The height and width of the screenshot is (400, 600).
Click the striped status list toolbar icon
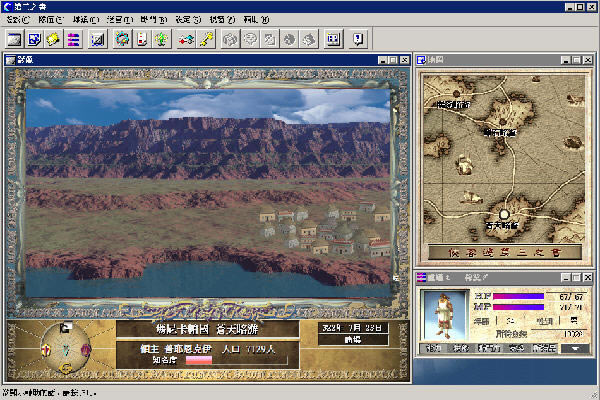(x=71, y=40)
